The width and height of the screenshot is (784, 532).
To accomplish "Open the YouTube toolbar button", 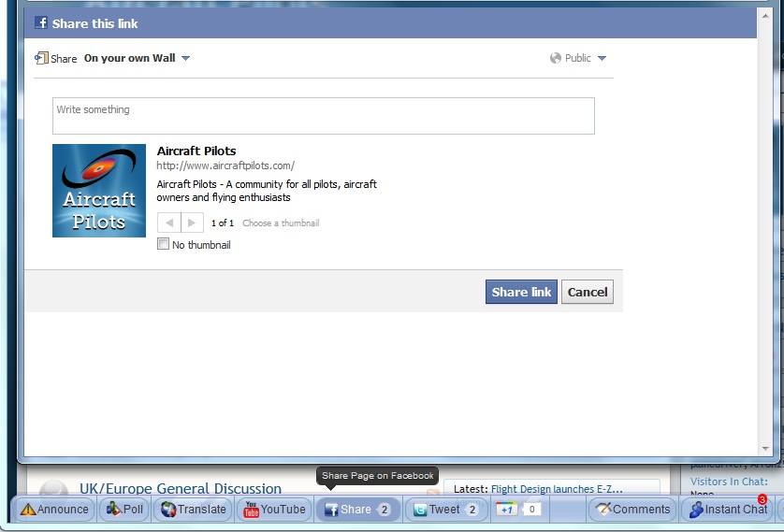I will tap(274, 509).
